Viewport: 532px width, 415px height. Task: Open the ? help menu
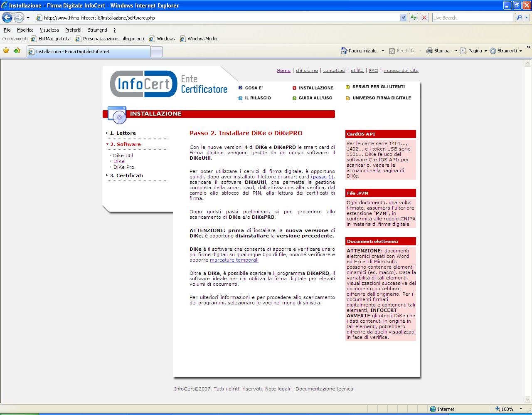pyautogui.click(x=115, y=30)
